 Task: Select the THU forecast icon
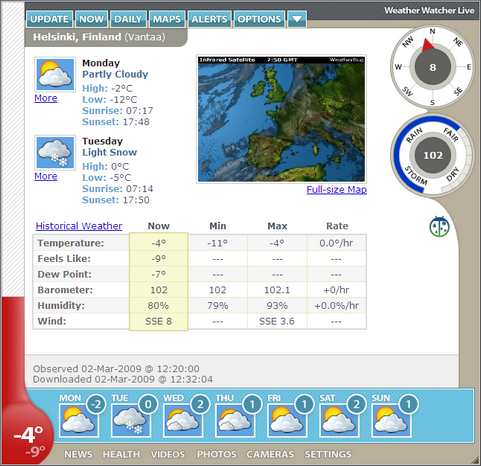[x=235, y=420]
